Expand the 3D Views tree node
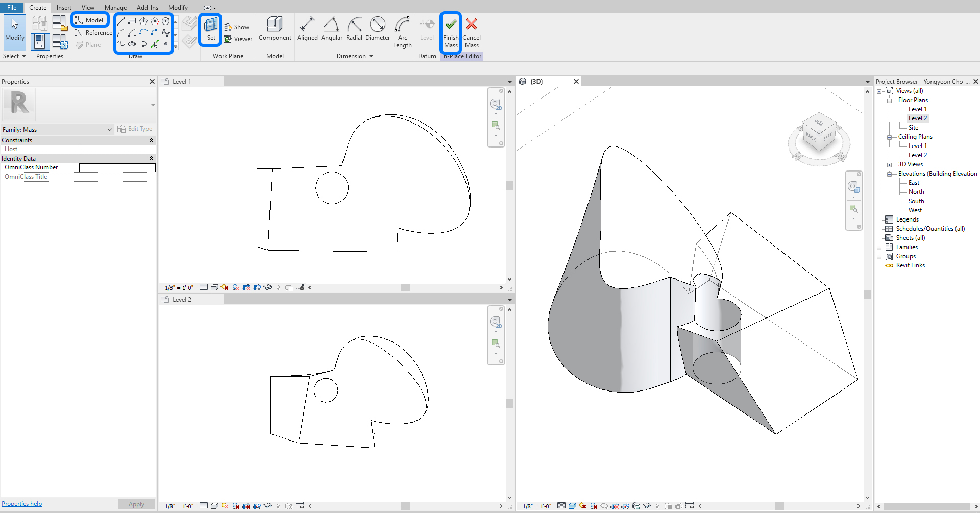 pos(889,165)
